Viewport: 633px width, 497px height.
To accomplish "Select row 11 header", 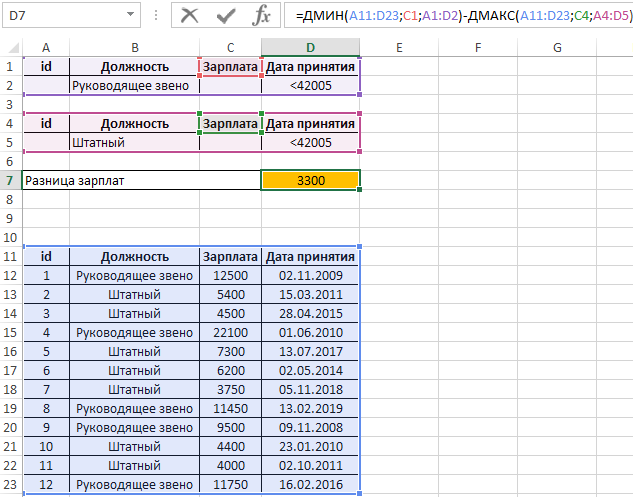I will pos(10,257).
